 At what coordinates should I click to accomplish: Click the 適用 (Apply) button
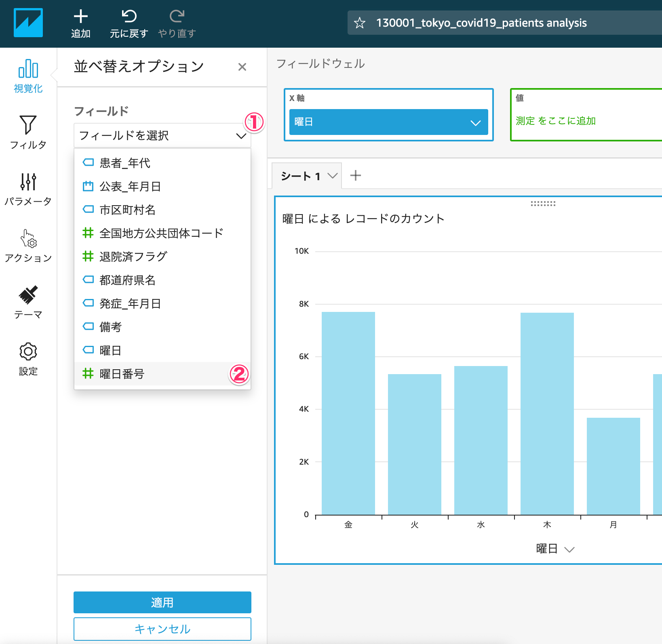(x=162, y=602)
